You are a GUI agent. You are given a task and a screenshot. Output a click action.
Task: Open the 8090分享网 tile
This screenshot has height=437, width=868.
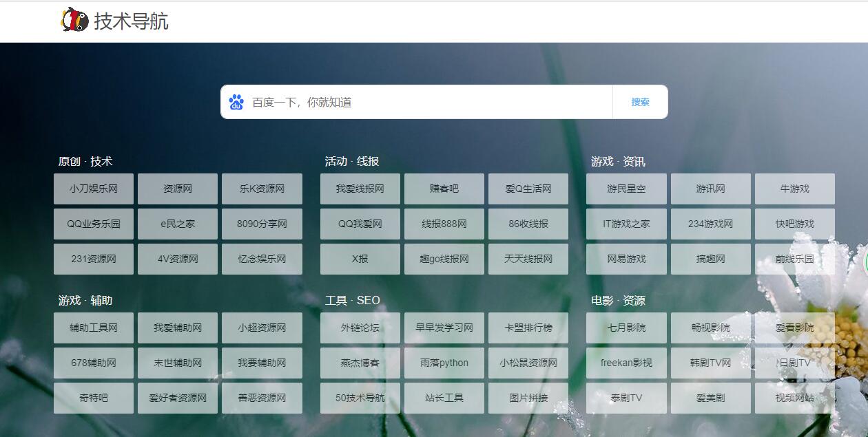(x=262, y=224)
